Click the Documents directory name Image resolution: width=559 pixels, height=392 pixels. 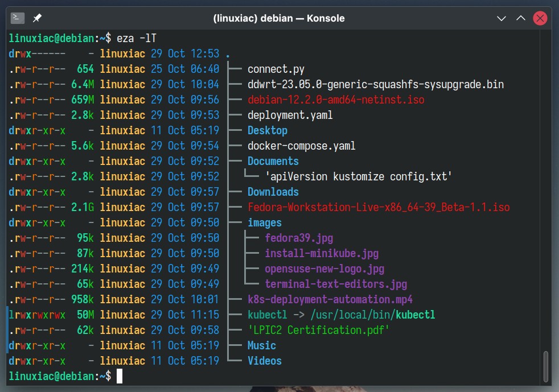tap(273, 161)
